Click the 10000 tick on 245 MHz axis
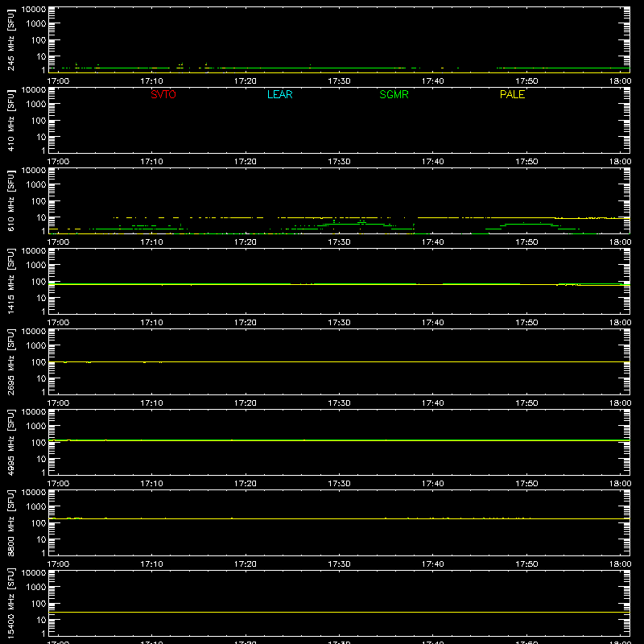Viewport: 644px width, 644px height. 34,10
